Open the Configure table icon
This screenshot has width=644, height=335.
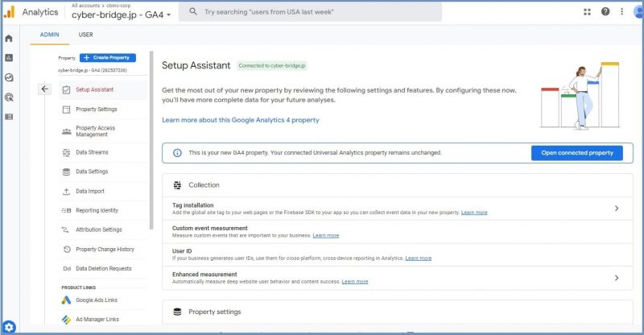pyautogui.click(x=9, y=117)
